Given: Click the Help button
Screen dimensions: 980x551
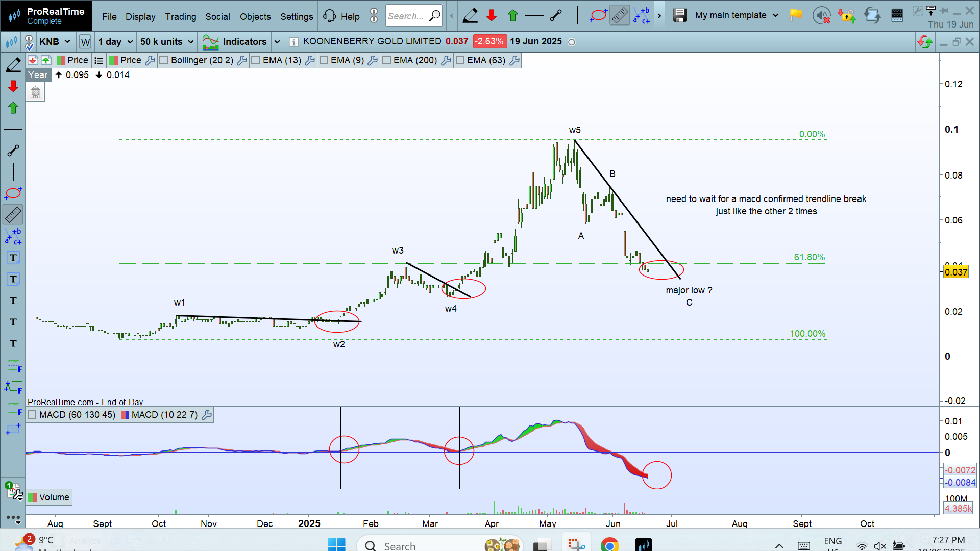Looking at the screenshot, I should (x=341, y=16).
